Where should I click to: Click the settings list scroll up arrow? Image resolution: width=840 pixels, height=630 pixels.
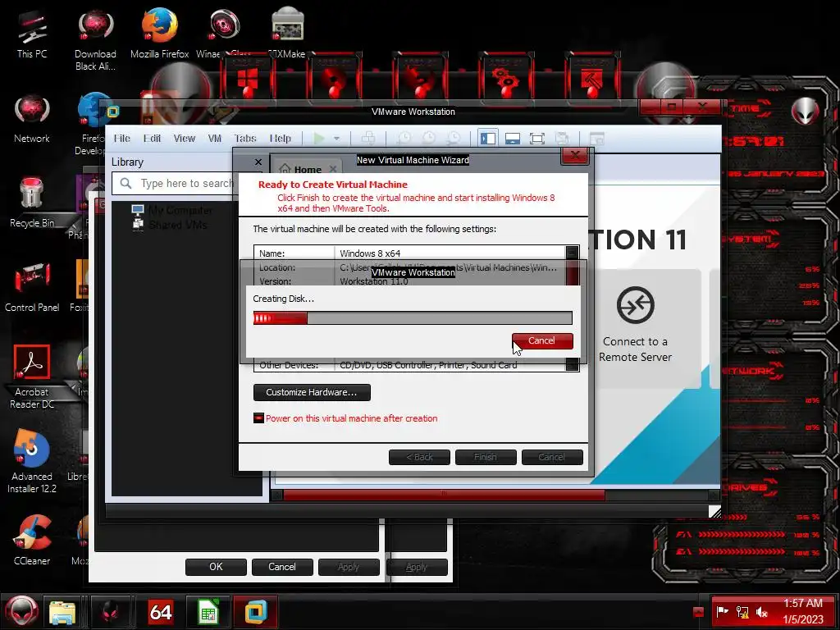click(x=572, y=252)
